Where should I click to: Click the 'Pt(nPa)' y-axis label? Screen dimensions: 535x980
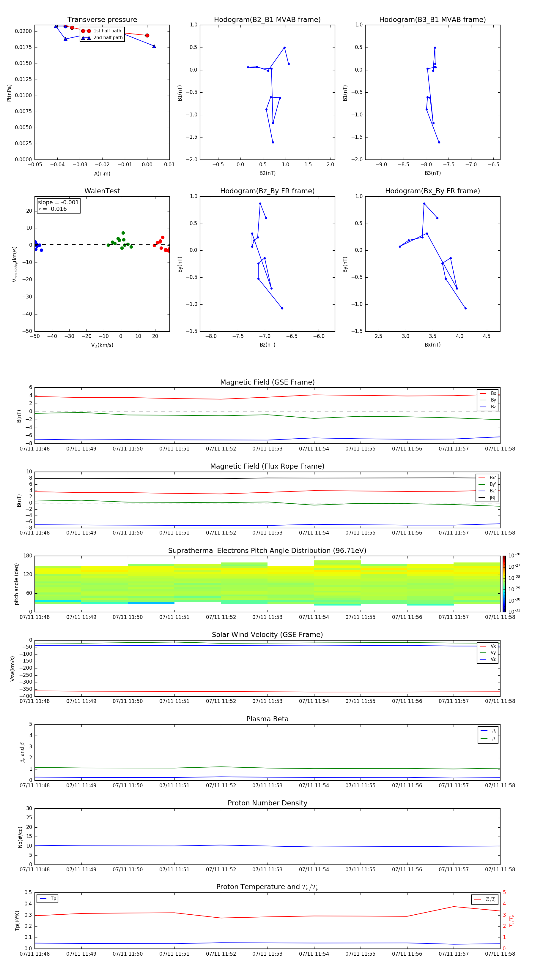pyautogui.click(x=9, y=93)
